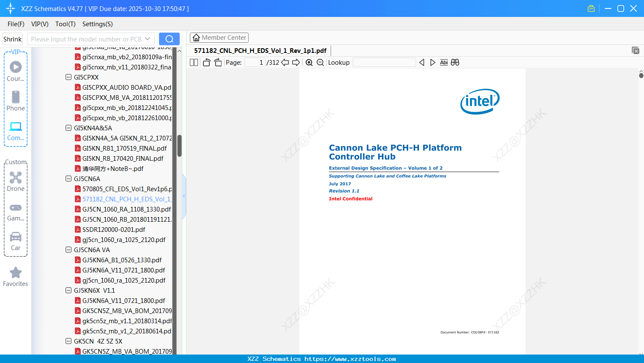Open the VIP(V) menu

(40, 24)
